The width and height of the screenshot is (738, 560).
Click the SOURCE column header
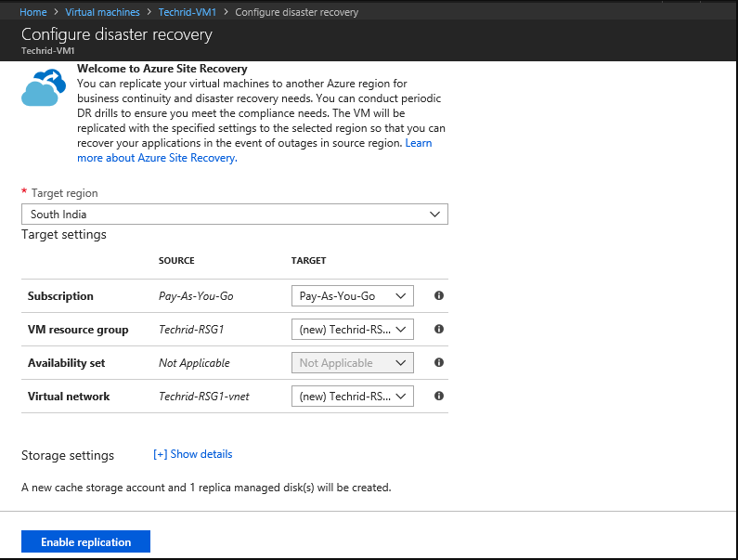click(176, 260)
